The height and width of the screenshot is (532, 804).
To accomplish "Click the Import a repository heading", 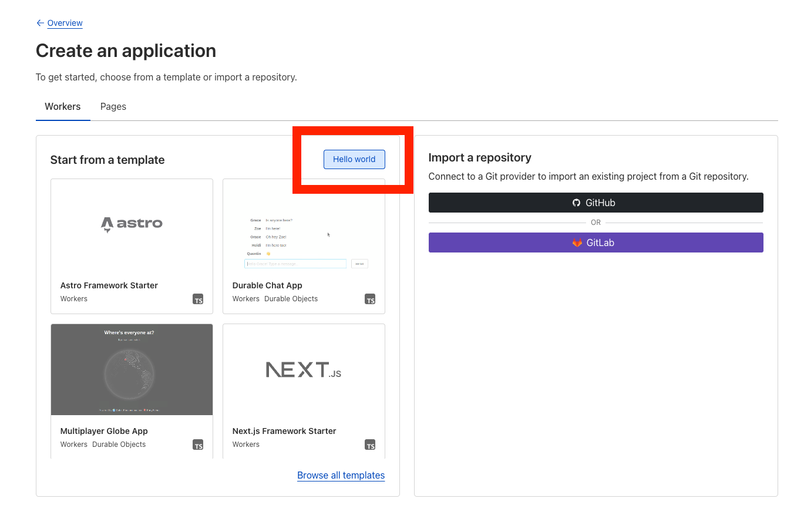I will tap(480, 157).
